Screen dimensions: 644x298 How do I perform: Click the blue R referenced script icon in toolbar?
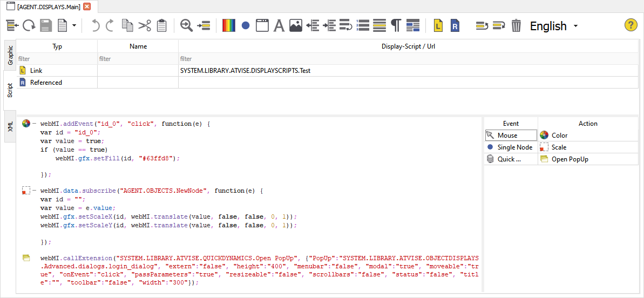coord(455,26)
